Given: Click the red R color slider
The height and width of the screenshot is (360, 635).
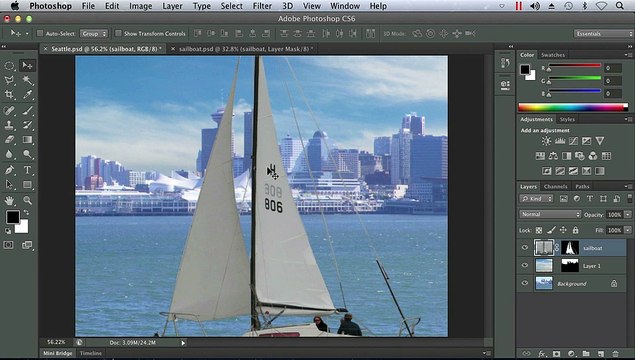Looking at the screenshot, I should tap(574, 66).
